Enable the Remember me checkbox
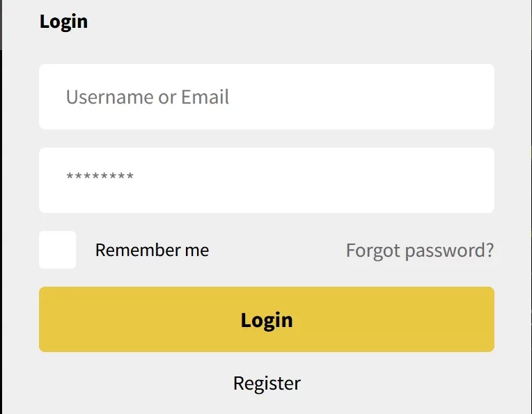This screenshot has width=532, height=414. (58, 250)
